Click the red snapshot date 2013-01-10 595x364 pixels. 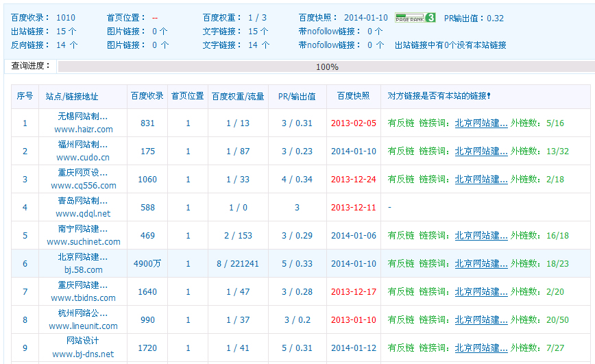tap(354, 320)
